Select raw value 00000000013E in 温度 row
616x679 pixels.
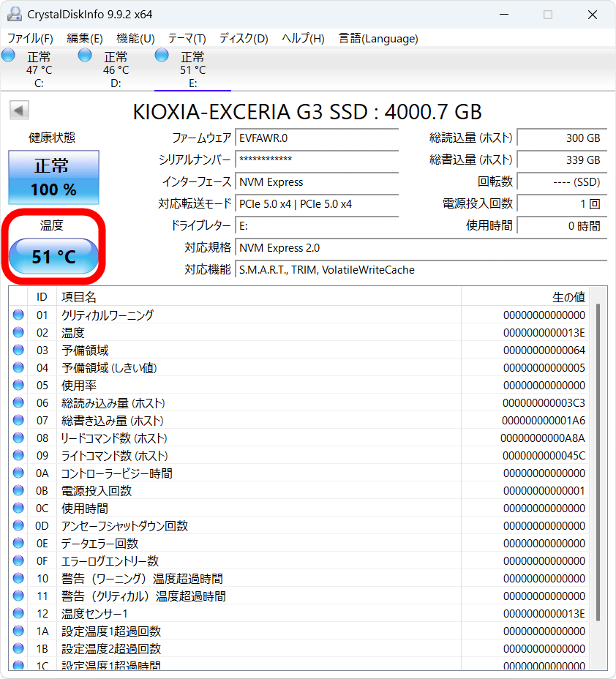click(544, 333)
